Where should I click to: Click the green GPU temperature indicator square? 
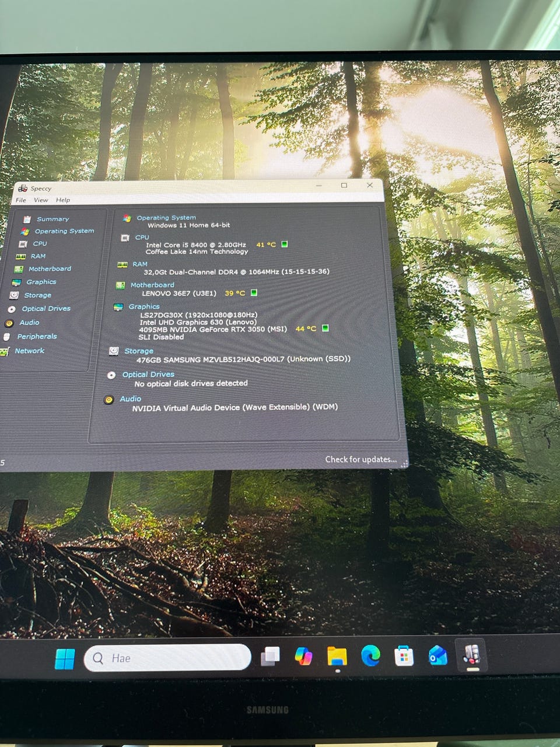(325, 328)
